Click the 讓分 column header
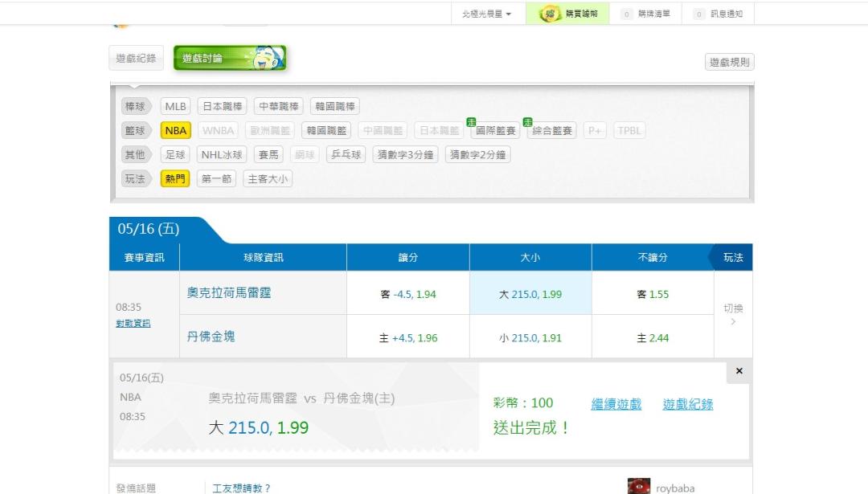The image size is (868, 494). (x=408, y=257)
